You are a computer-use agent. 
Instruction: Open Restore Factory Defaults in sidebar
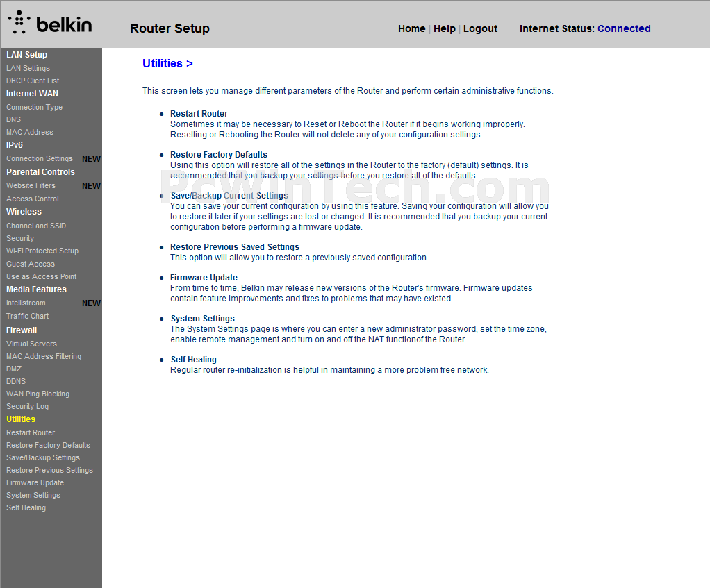click(x=48, y=445)
